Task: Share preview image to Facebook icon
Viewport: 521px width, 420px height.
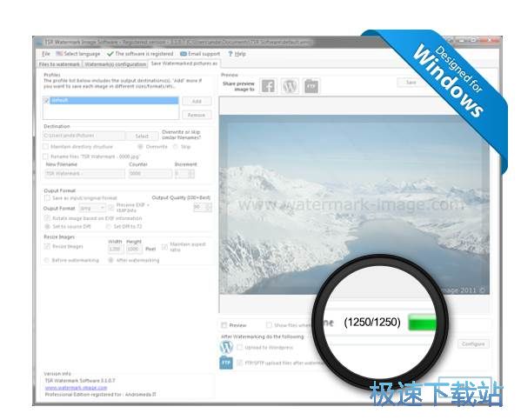Action: click(268, 86)
